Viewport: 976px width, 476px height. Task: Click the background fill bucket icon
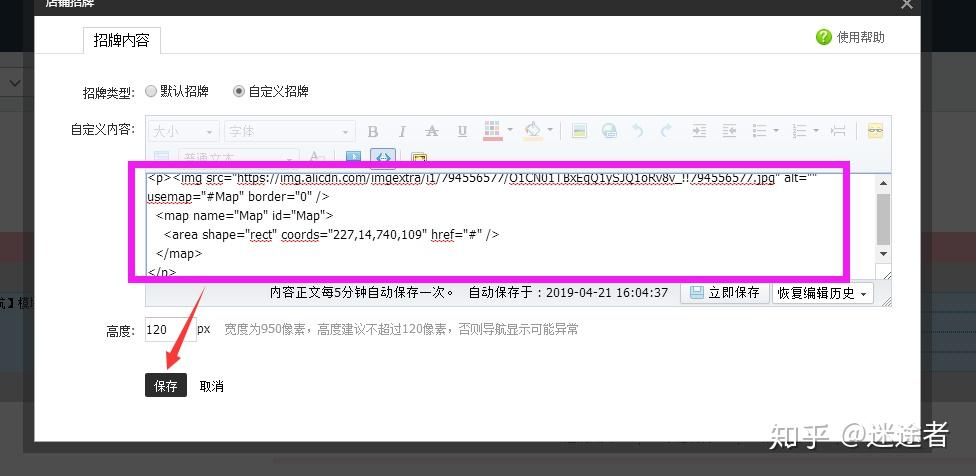[x=533, y=131]
